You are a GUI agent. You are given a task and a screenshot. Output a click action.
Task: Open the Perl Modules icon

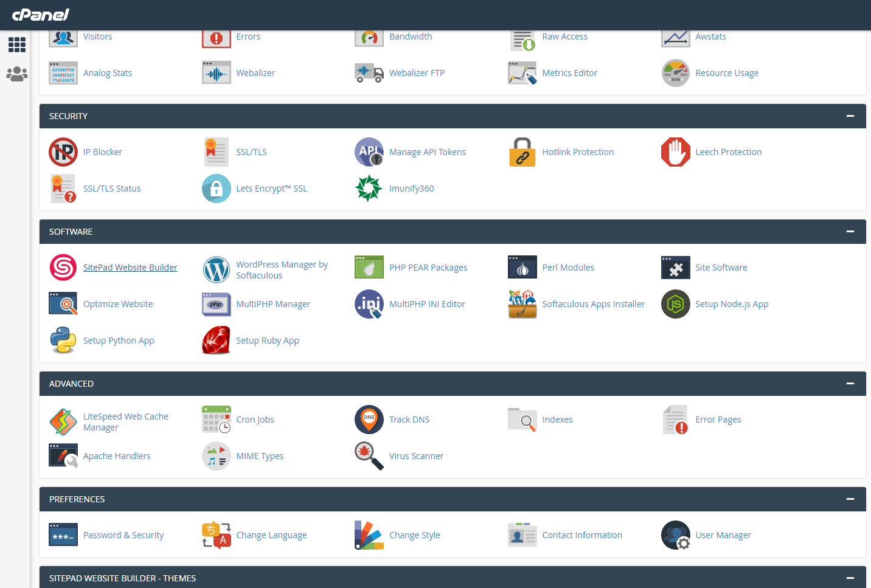tap(522, 268)
